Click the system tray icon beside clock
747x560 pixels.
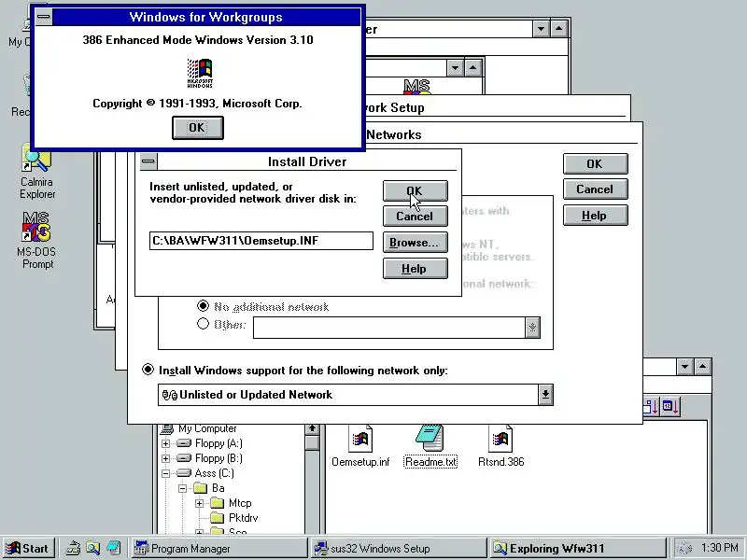[684, 549]
